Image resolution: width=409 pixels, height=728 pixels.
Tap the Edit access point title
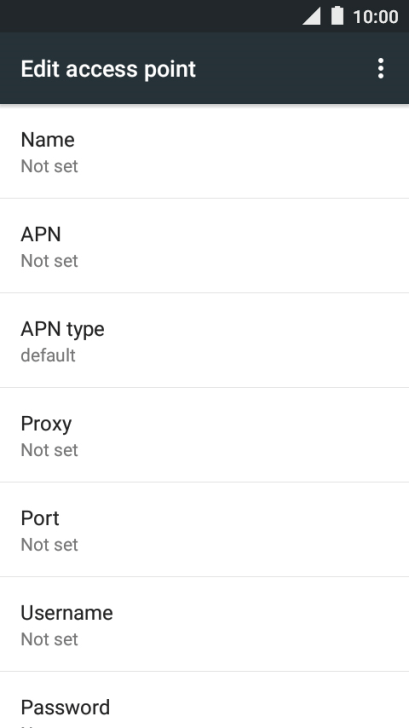tap(108, 69)
